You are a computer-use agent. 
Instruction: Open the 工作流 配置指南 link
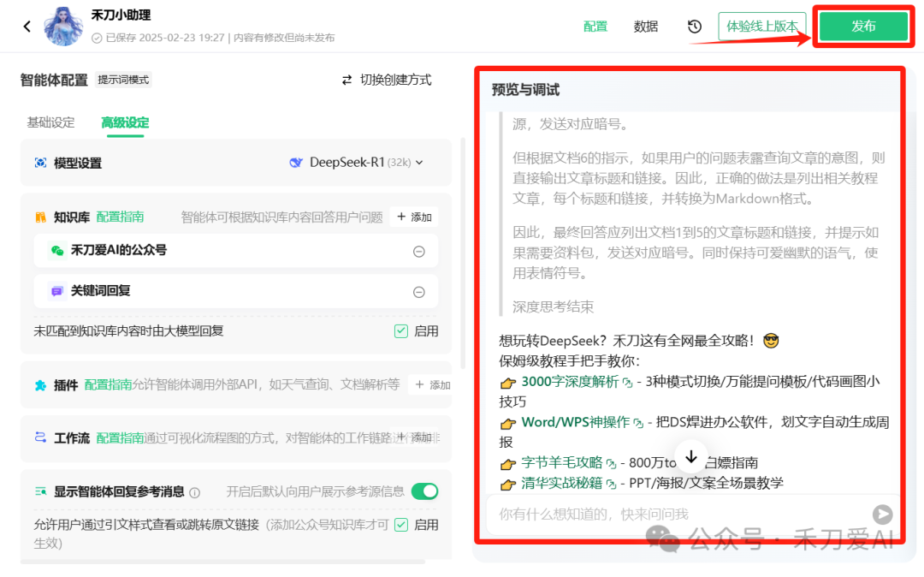coord(120,438)
